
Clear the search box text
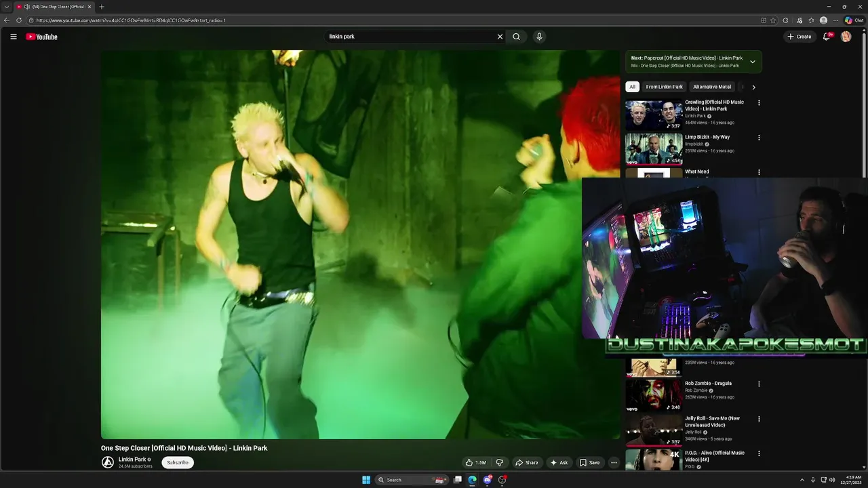500,37
